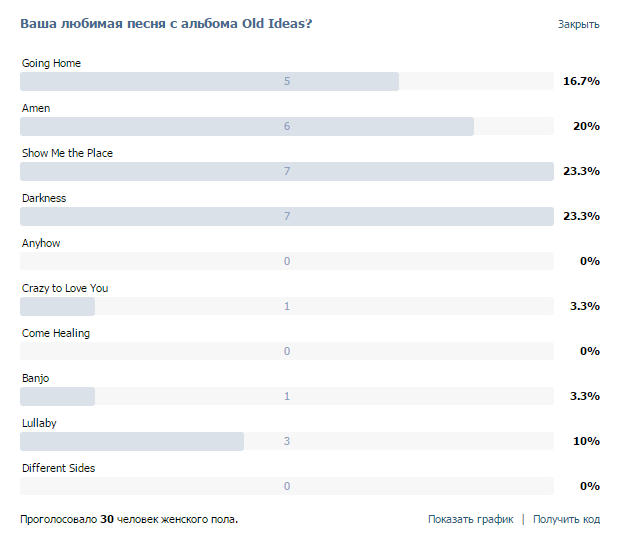Click the 16.7% percentage for Going Home

(581, 81)
